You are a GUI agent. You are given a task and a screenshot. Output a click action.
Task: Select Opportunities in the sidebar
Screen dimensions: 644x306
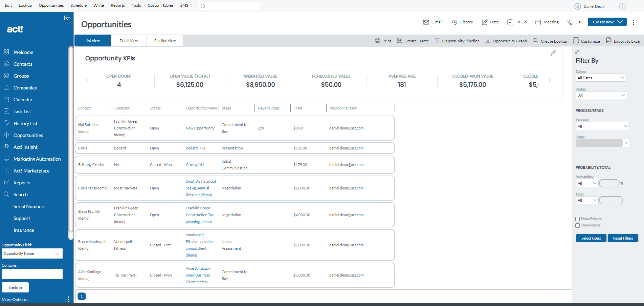click(28, 135)
